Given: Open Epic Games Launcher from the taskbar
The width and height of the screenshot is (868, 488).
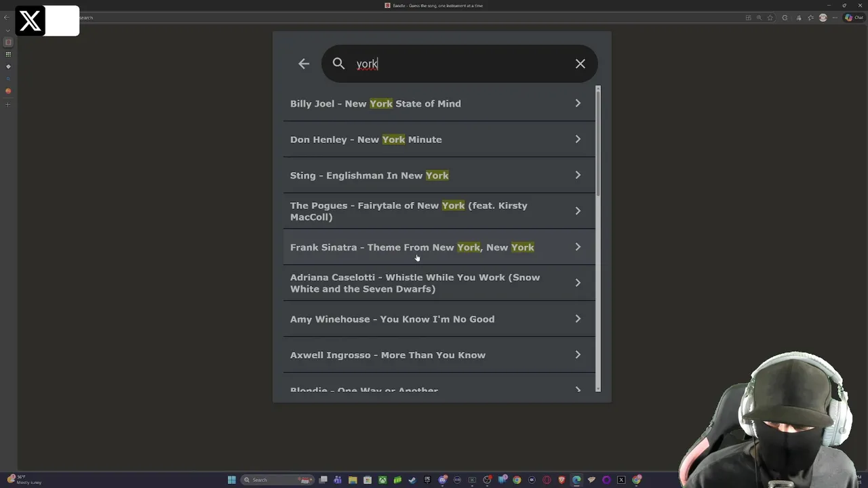Looking at the screenshot, I should tap(427, 480).
